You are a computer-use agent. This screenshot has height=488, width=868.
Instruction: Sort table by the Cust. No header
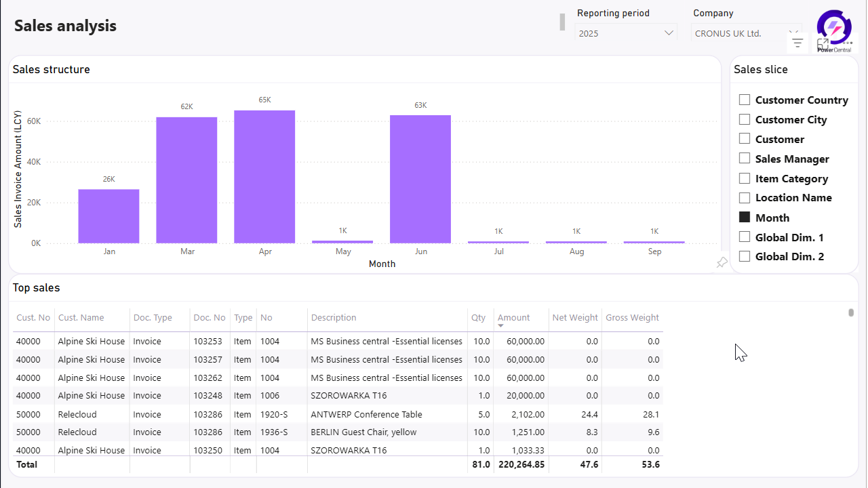pyautogui.click(x=33, y=317)
